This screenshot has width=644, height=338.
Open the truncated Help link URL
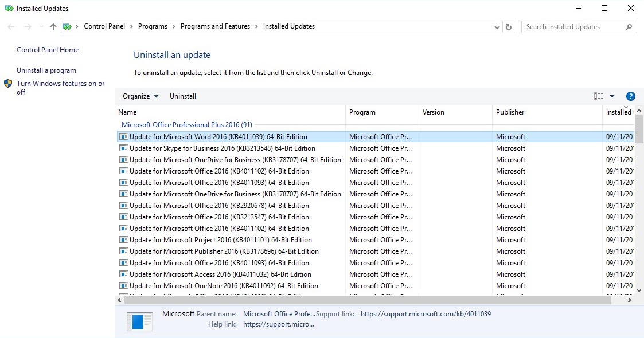point(279,324)
